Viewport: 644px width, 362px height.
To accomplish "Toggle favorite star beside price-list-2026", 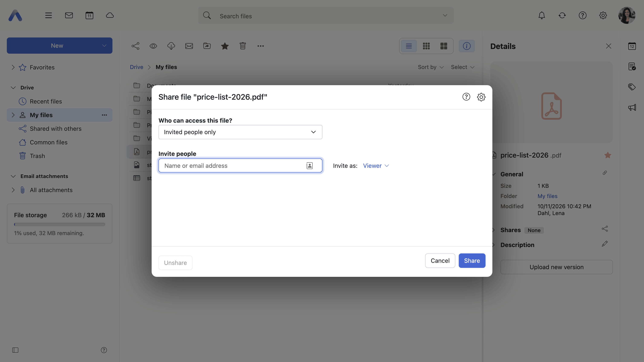I will [x=608, y=155].
